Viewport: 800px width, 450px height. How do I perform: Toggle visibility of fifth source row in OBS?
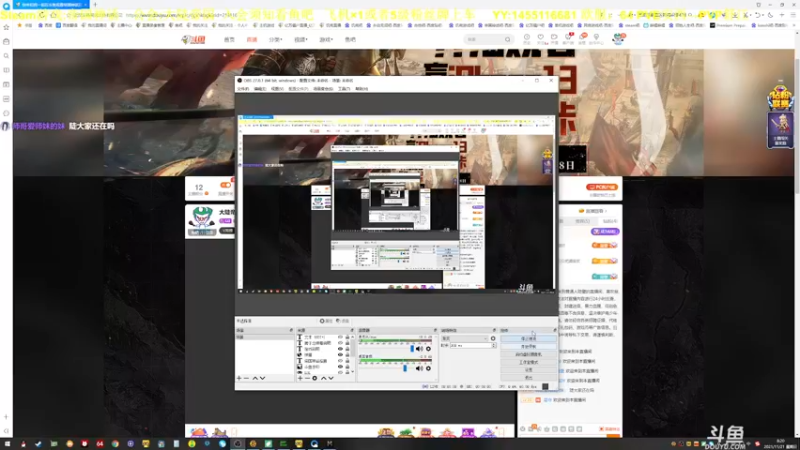point(340,361)
